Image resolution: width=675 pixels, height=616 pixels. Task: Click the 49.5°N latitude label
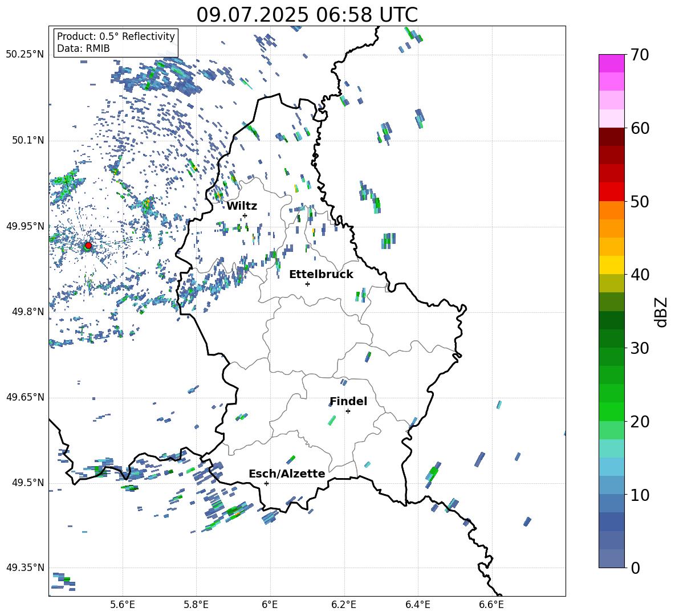[x=27, y=483]
